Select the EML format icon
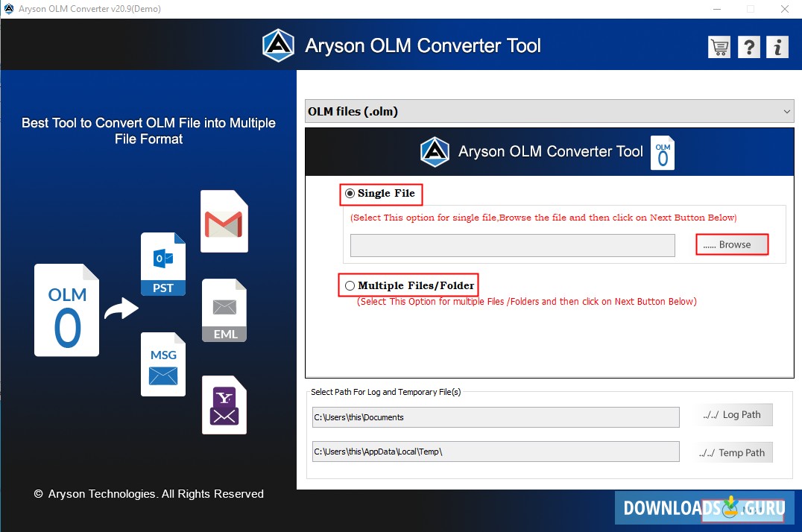The width and height of the screenshot is (802, 532). coord(224,310)
